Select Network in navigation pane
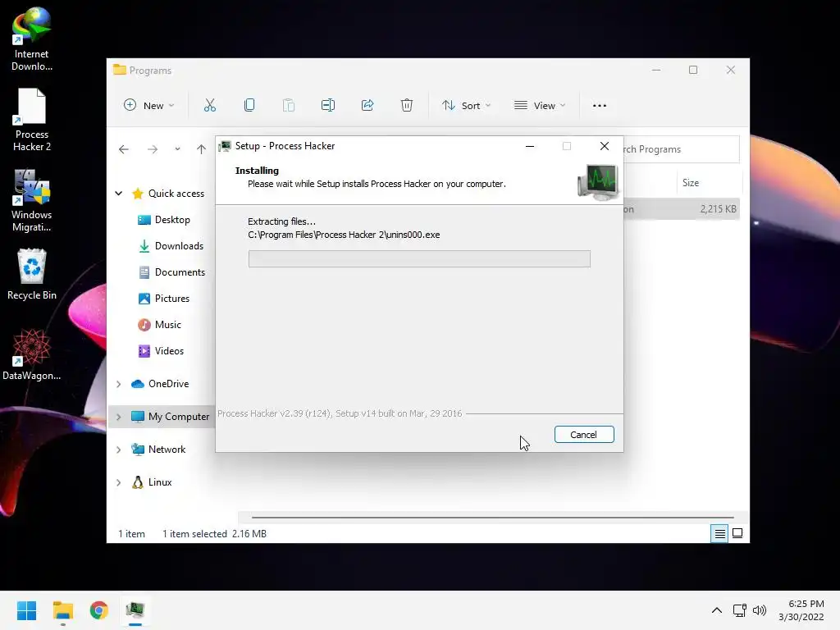This screenshot has width=840, height=630. (x=167, y=450)
